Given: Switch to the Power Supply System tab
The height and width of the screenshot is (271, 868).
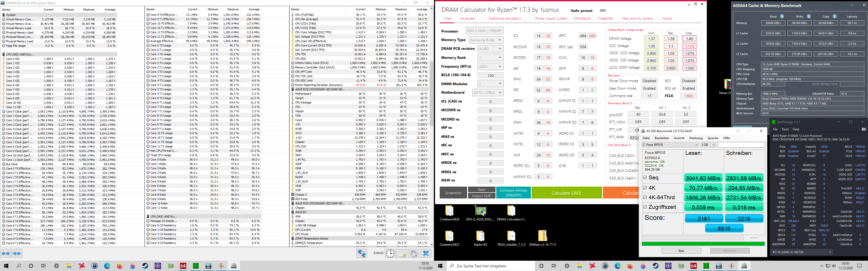Looking at the screenshot, I should click(x=551, y=19).
